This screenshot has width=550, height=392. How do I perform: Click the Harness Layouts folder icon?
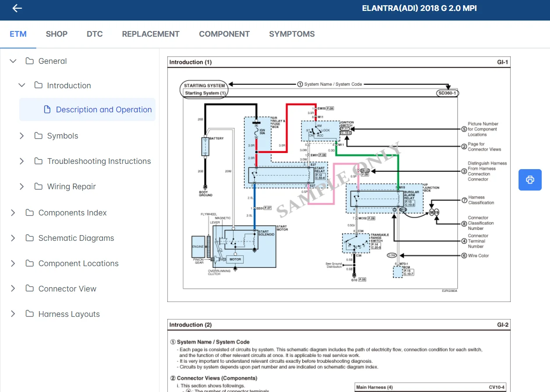[x=30, y=314]
